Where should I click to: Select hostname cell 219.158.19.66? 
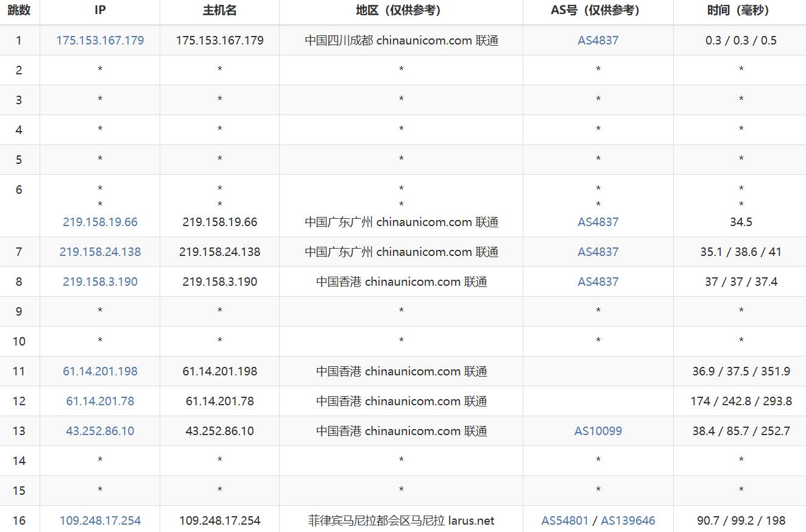pos(219,222)
